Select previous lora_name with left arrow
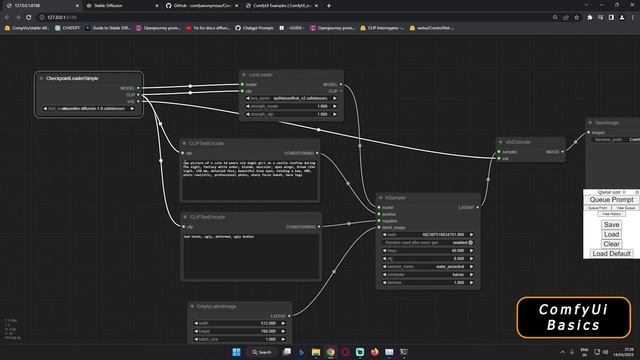 pos(247,98)
